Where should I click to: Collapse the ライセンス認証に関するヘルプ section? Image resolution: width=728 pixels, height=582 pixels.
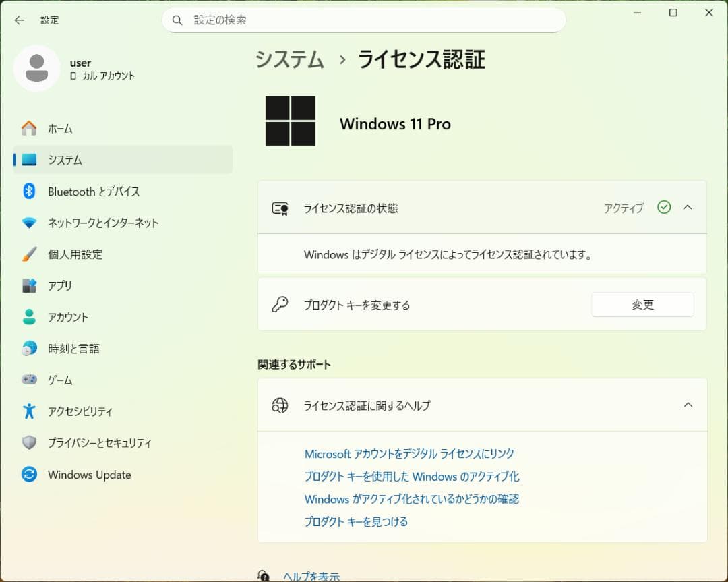(x=688, y=405)
